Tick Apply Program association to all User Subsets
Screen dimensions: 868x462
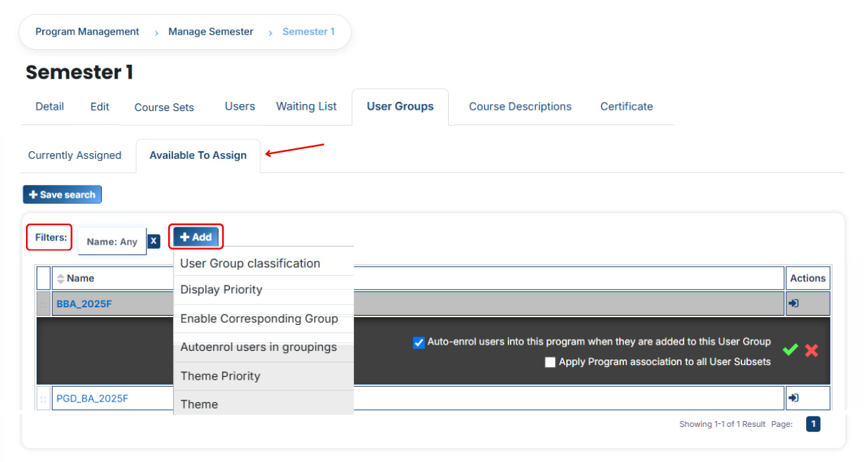[x=550, y=362]
